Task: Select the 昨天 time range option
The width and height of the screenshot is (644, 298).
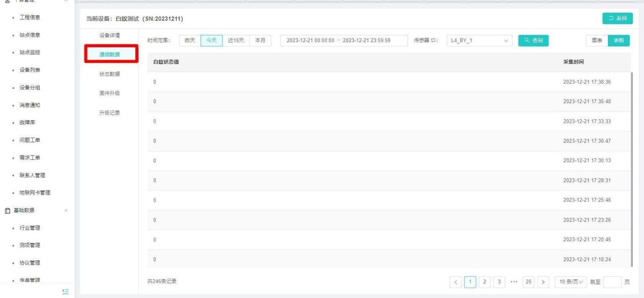Action: tap(189, 41)
